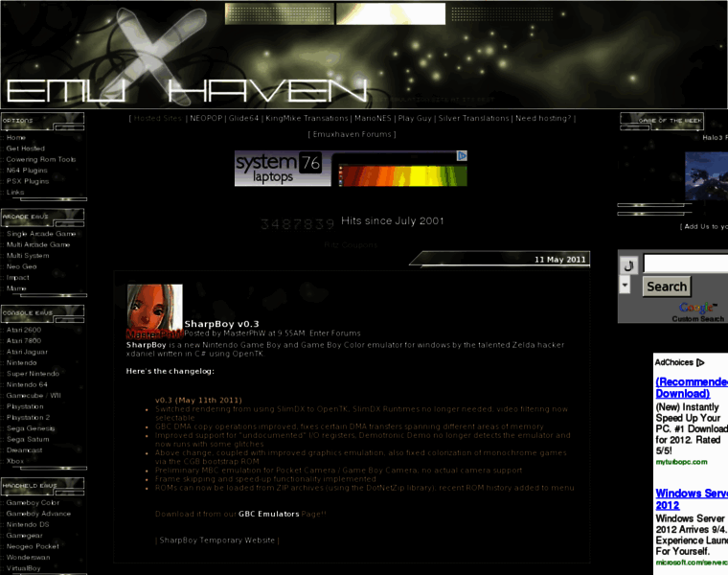Open N64 Plugins page
Screen dimensions: 728x575
pos(27,171)
